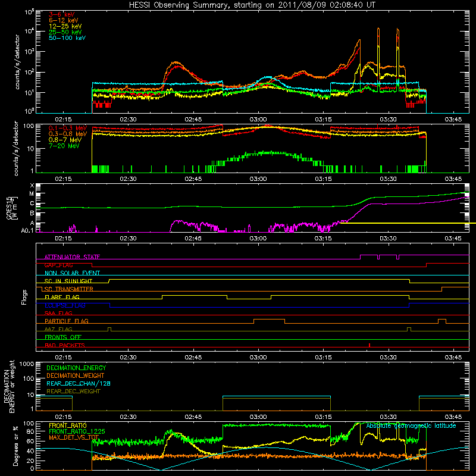Select the NON_SOLAR_EVENT flag label
Image resolution: width=476 pixels, height=476 pixels.
coord(72,273)
